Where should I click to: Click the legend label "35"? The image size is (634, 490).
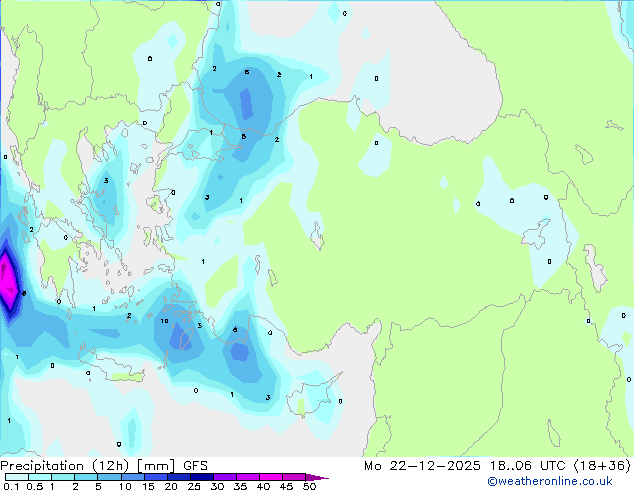coord(240,486)
